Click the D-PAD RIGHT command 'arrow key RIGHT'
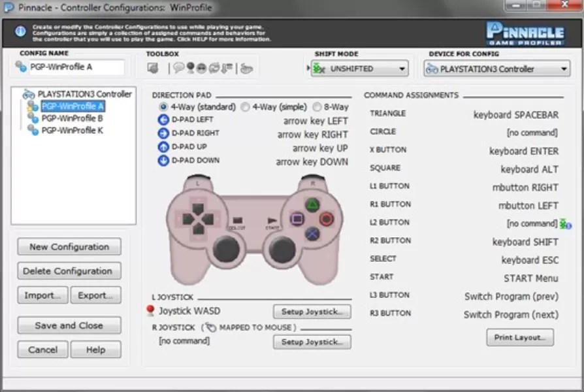The image size is (584, 392). [x=312, y=135]
